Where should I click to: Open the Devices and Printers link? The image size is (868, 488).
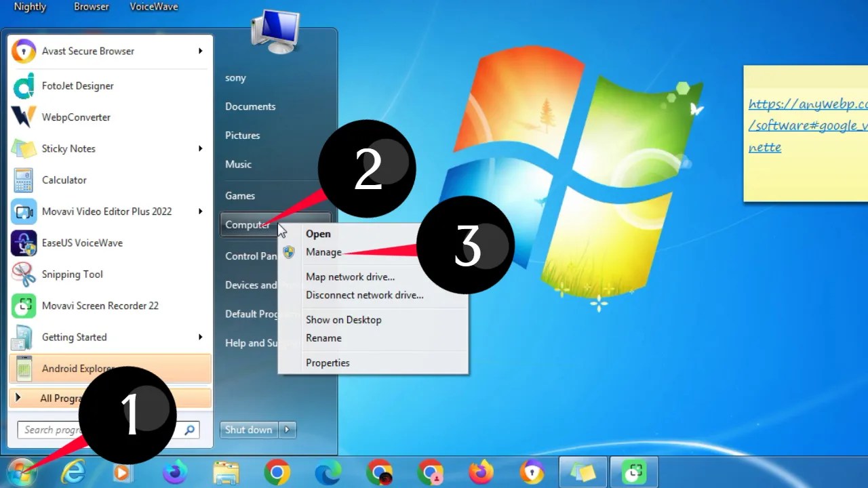251,285
